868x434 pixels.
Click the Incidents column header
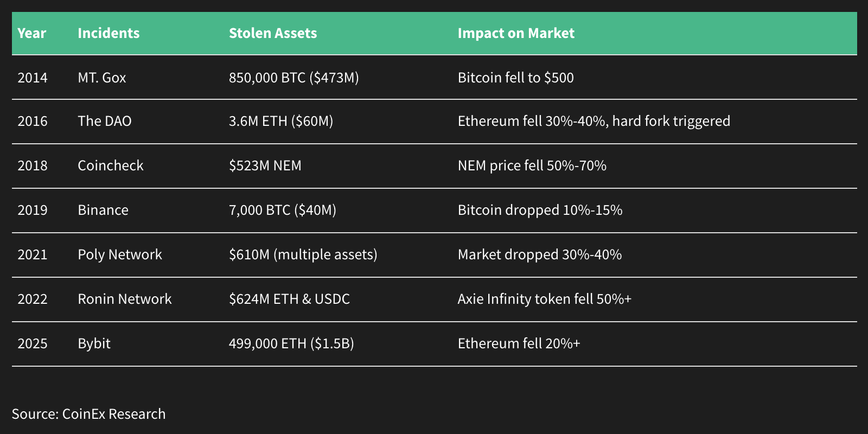pos(108,33)
